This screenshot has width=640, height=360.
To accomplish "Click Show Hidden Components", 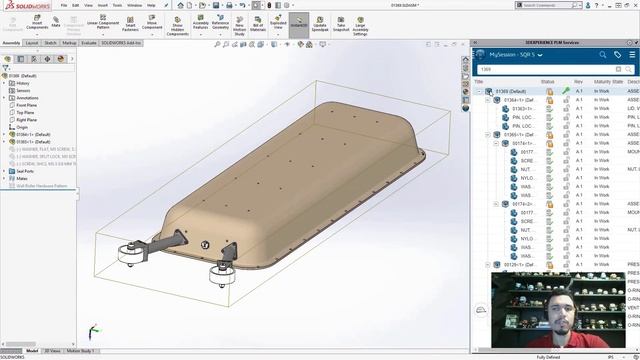I will (x=178, y=26).
